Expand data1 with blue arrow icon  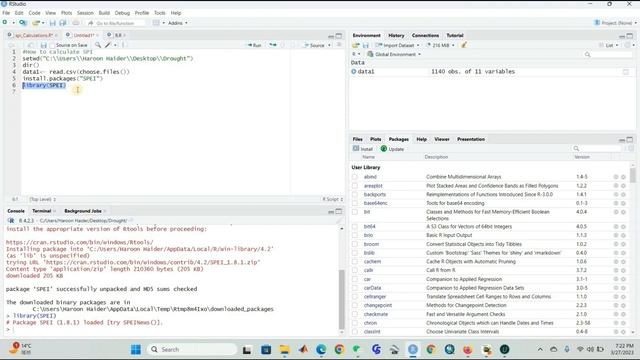click(353, 71)
